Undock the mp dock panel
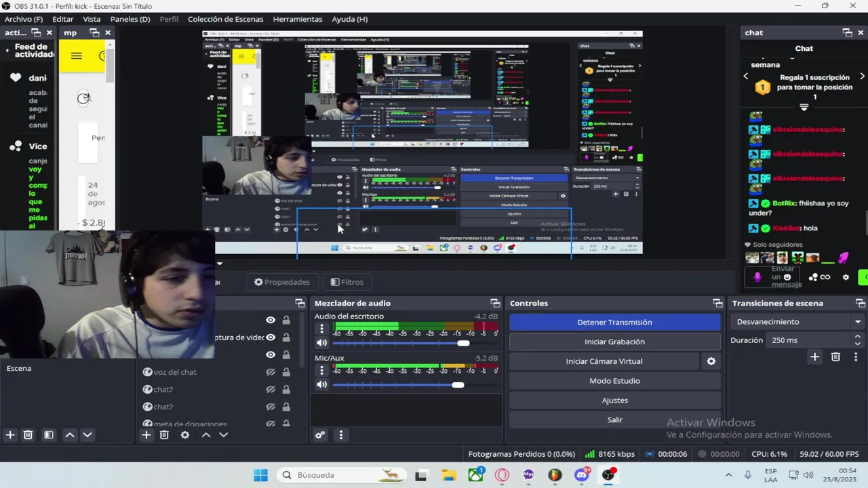 [x=94, y=33]
